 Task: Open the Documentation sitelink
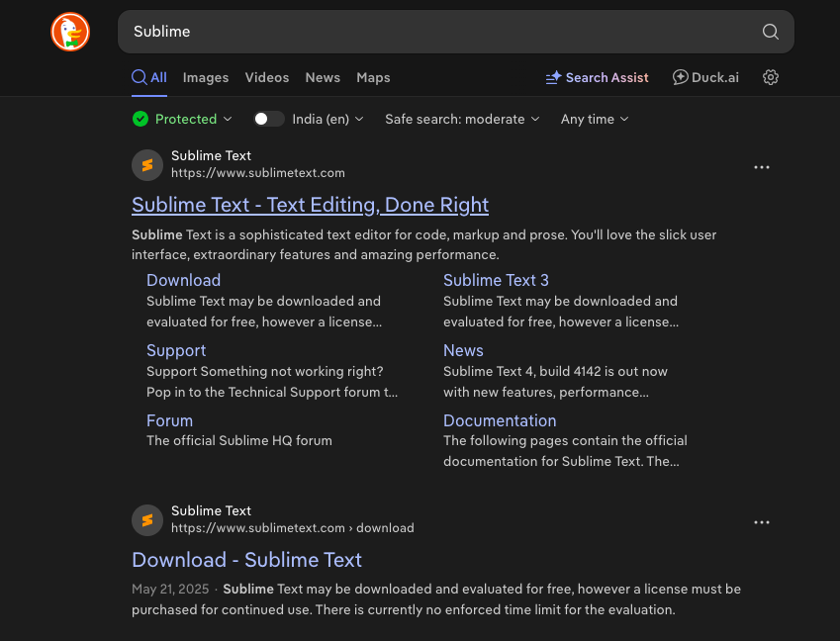pyautogui.click(x=500, y=420)
